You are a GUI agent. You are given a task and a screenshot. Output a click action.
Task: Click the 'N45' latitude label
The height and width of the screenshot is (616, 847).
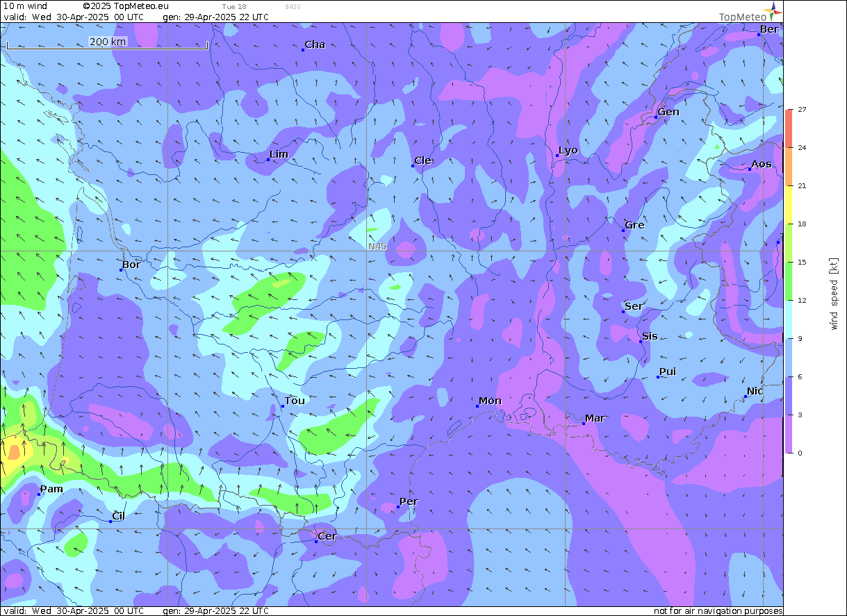point(378,246)
